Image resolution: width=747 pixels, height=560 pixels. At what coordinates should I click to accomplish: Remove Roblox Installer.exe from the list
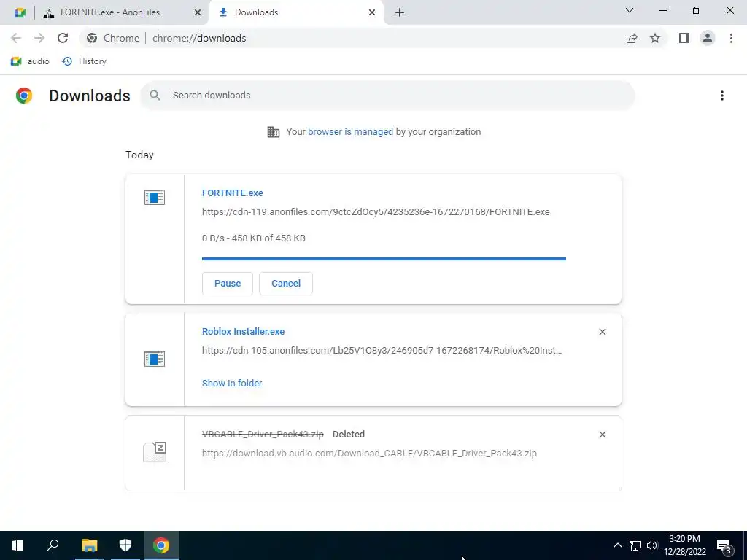[602, 332]
